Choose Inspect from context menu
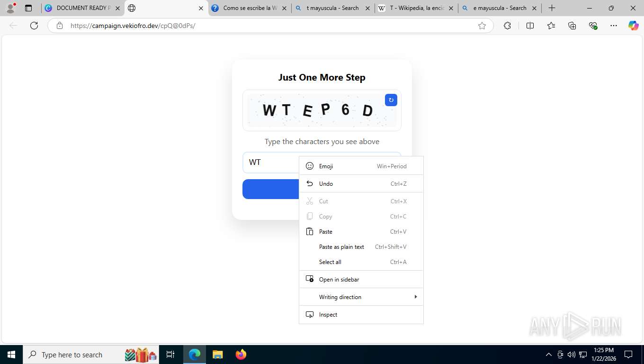644x364 pixels. click(x=361, y=314)
